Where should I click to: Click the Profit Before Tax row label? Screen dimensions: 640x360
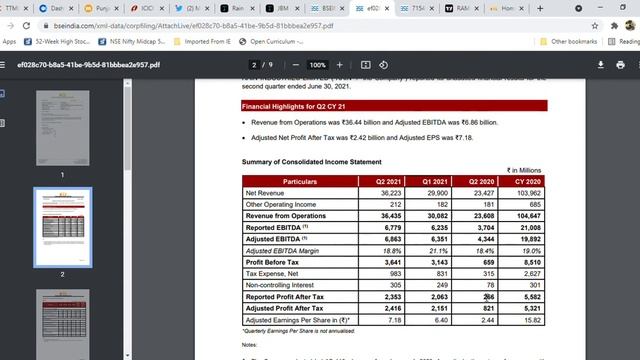(x=272, y=262)
